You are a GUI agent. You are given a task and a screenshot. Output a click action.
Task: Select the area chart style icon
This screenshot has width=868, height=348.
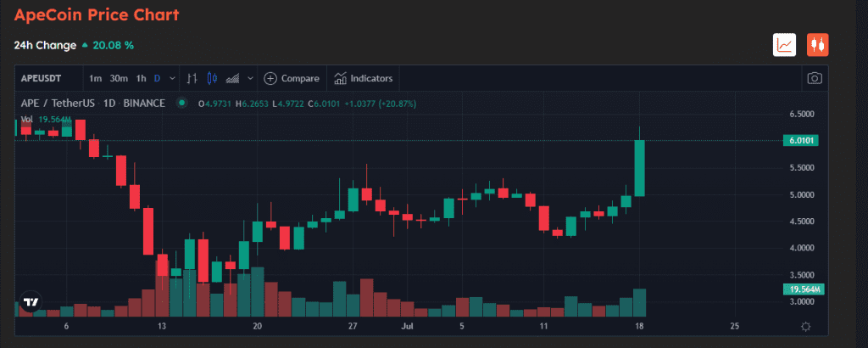coord(232,78)
